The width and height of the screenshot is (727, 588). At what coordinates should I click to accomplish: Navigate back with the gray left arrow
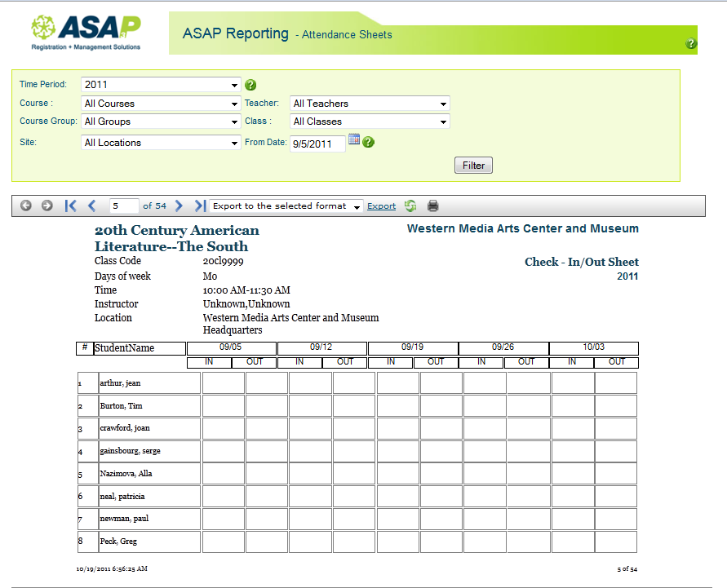pos(26,206)
